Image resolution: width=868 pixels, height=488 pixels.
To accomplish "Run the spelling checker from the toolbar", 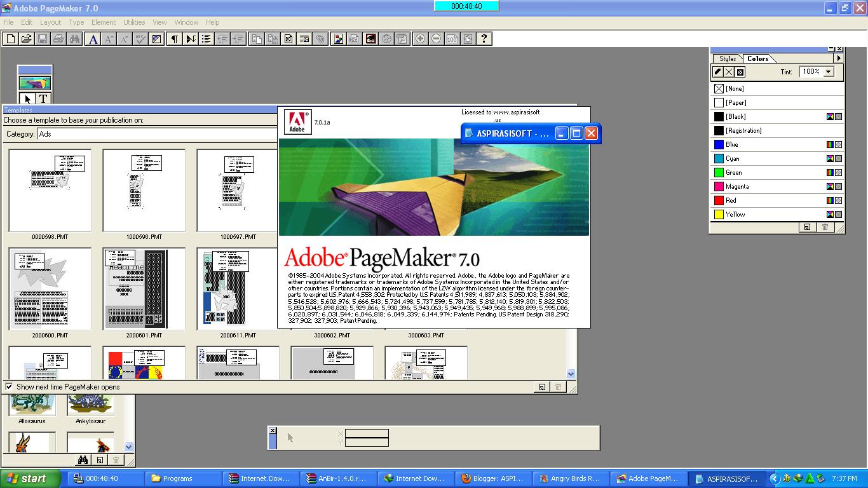I will pos(140,39).
